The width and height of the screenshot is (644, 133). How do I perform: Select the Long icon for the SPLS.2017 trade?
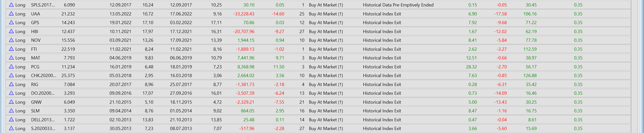click(11, 5)
